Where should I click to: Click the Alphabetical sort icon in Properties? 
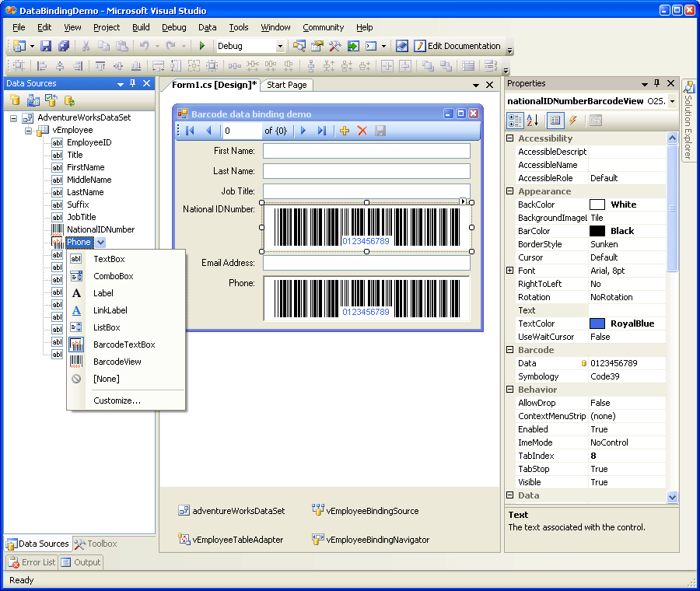(533, 121)
